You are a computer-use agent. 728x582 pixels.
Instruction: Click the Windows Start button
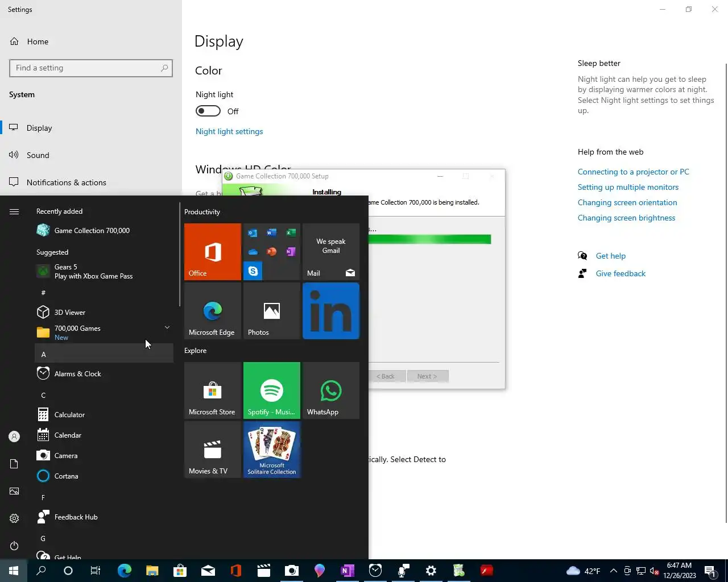pyautogui.click(x=14, y=571)
